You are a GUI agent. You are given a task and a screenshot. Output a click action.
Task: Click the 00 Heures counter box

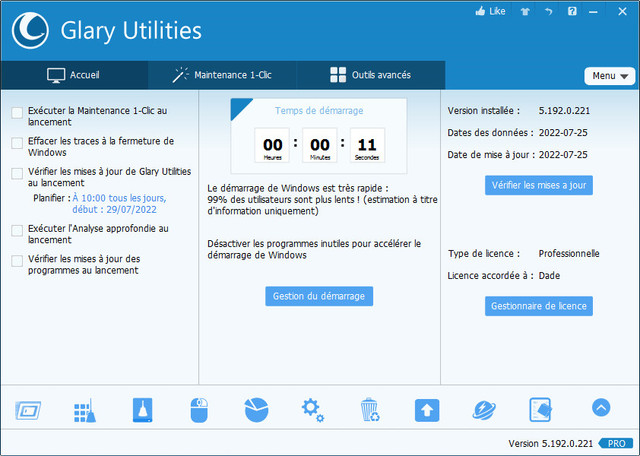click(x=272, y=145)
